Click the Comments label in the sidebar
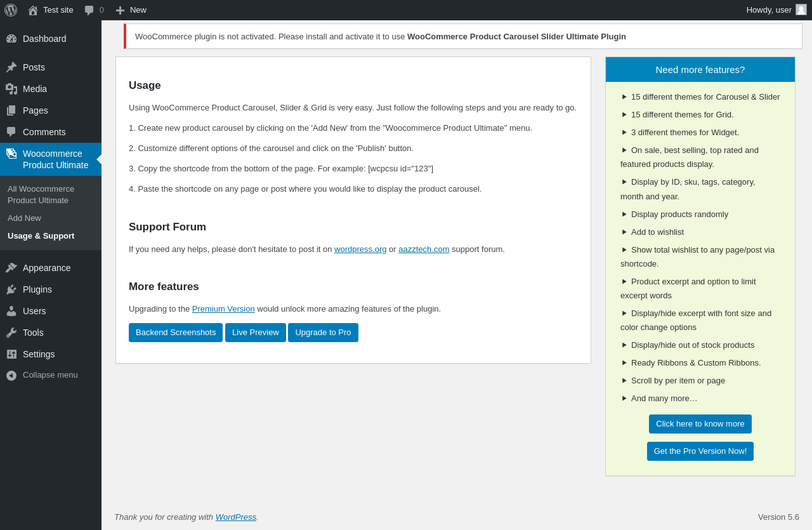Screen dimensions: 812x530 point(44,132)
